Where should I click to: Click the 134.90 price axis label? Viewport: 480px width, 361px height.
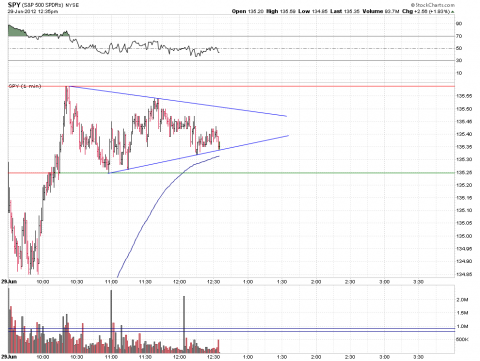(x=464, y=261)
